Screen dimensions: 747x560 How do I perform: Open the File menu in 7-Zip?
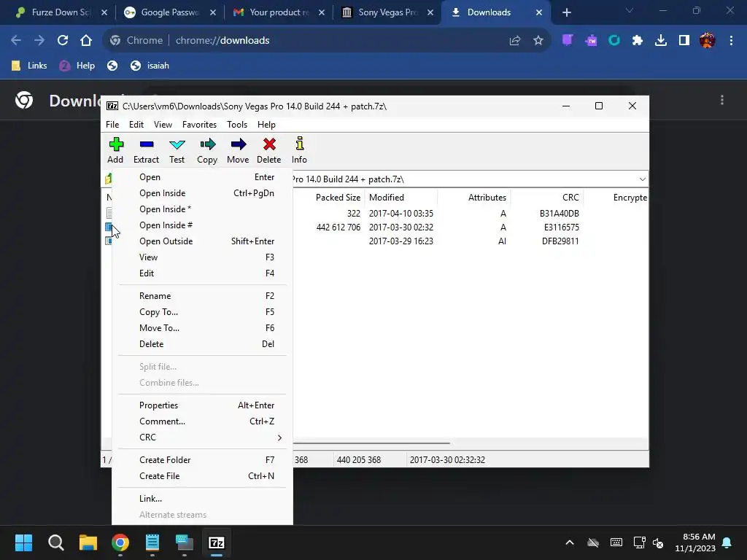pyautogui.click(x=112, y=125)
